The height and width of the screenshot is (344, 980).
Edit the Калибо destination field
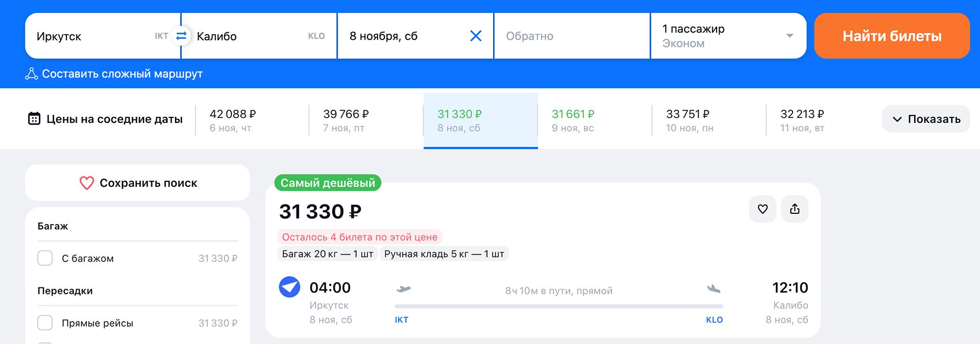pyautogui.click(x=250, y=36)
